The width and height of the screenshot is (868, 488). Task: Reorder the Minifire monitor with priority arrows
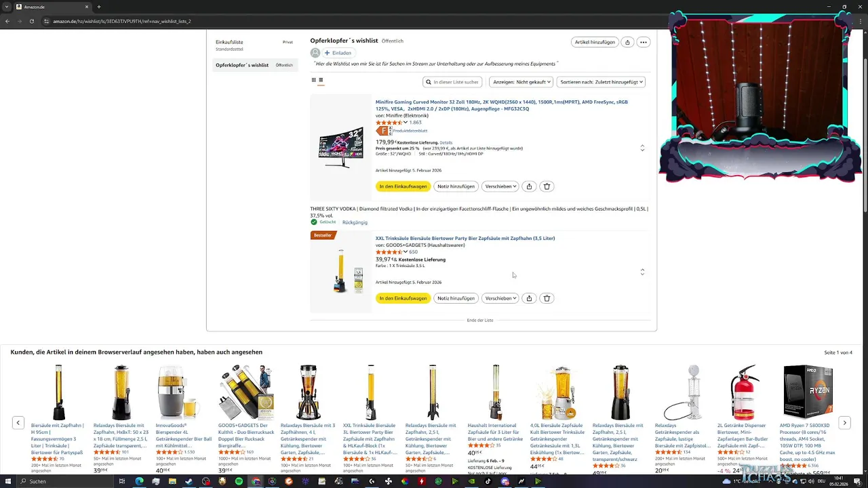[642, 148]
